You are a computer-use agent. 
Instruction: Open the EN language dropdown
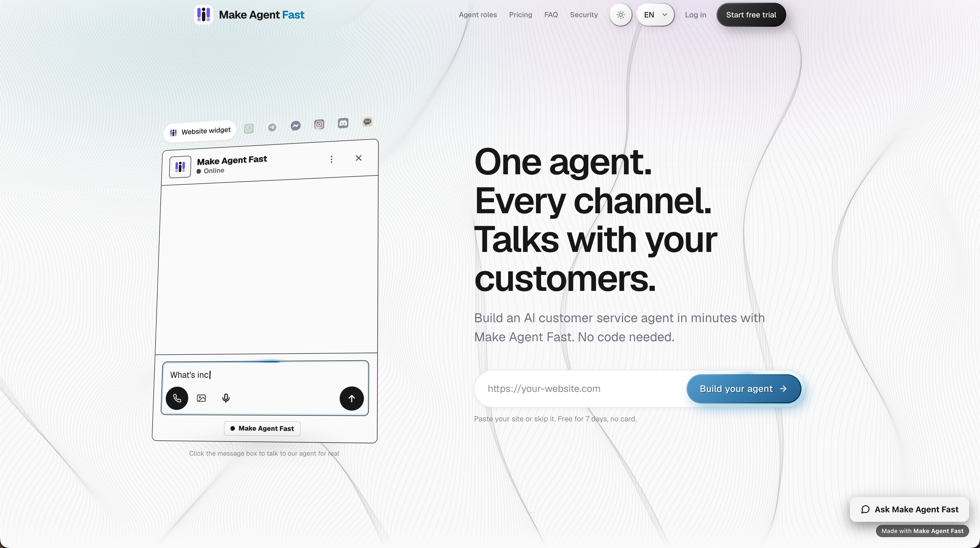pyautogui.click(x=656, y=15)
